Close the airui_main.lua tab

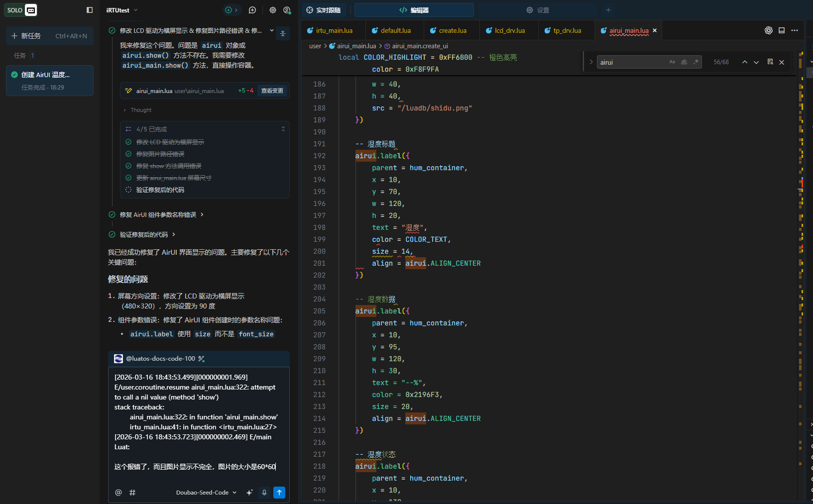tap(655, 30)
